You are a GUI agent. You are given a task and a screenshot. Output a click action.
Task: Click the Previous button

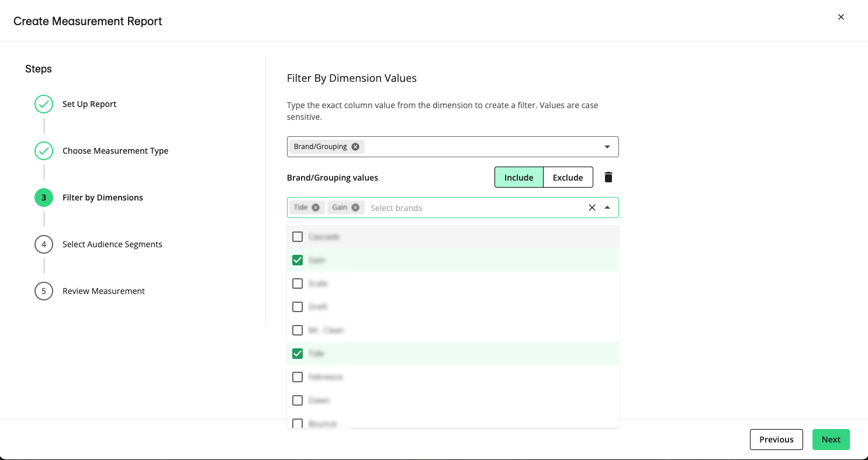(x=776, y=439)
